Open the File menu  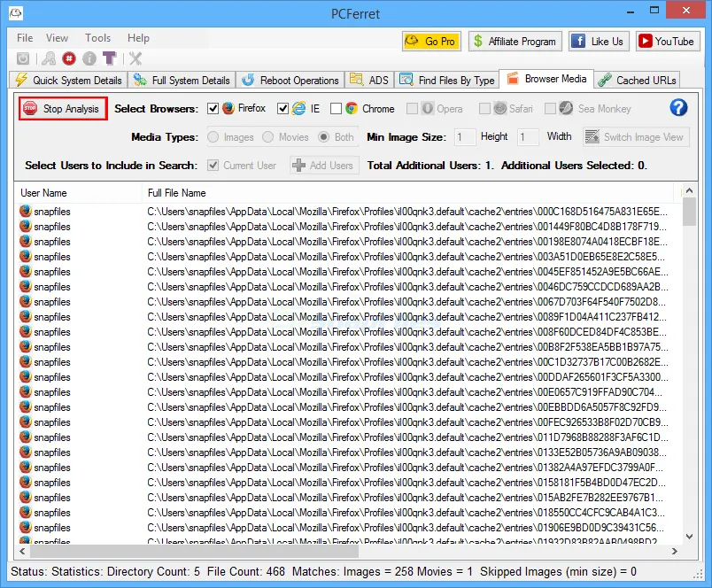coord(25,38)
